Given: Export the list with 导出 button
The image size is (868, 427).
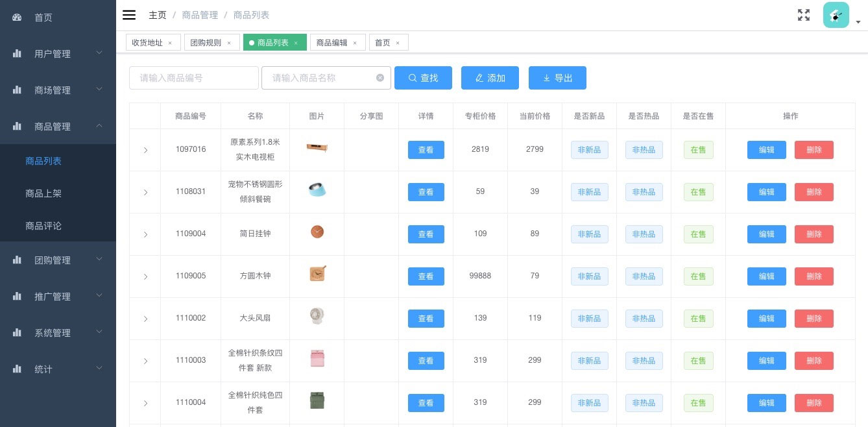Looking at the screenshot, I should coord(557,78).
